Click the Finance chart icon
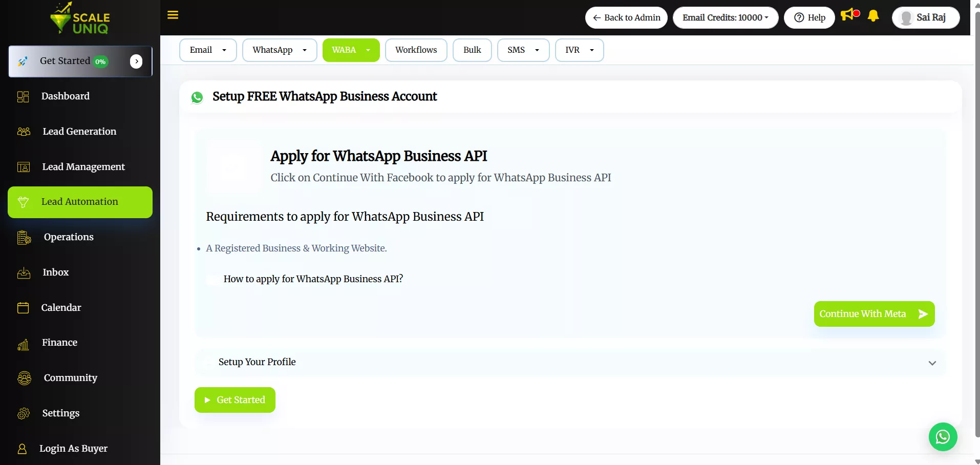980x465 pixels. [x=23, y=345]
